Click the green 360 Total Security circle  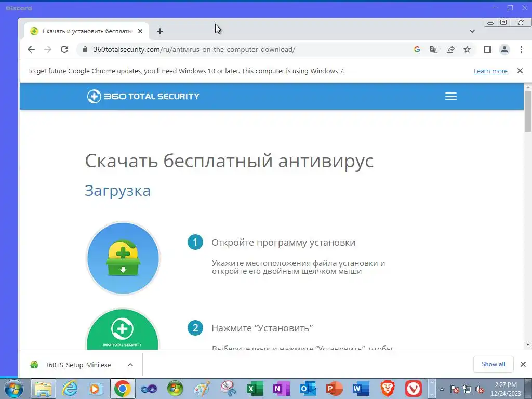click(x=123, y=329)
